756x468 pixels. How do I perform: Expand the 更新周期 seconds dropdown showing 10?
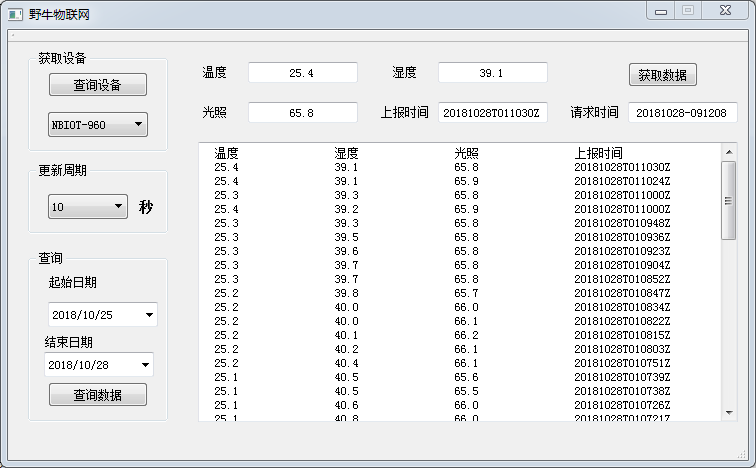[88, 207]
